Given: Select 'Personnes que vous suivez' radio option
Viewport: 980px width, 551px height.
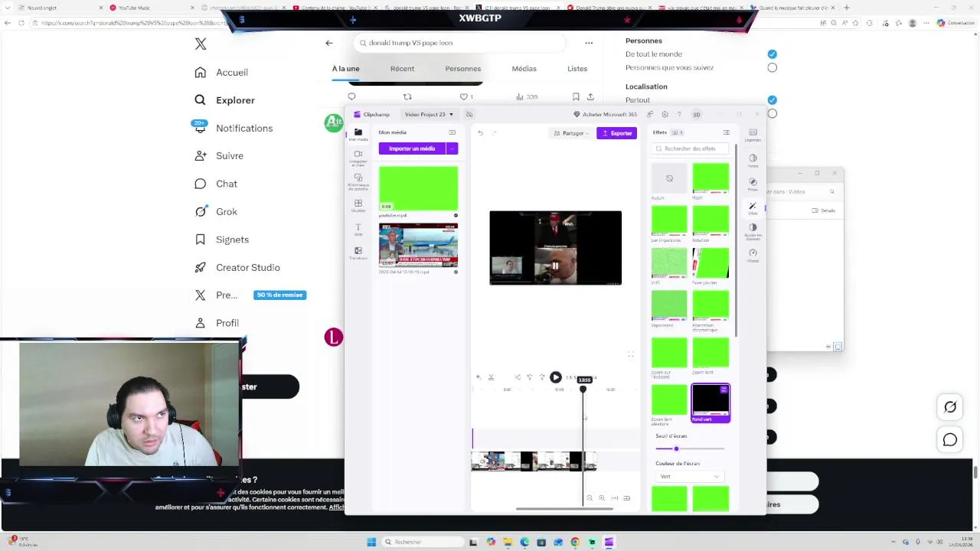Looking at the screenshot, I should [x=772, y=67].
